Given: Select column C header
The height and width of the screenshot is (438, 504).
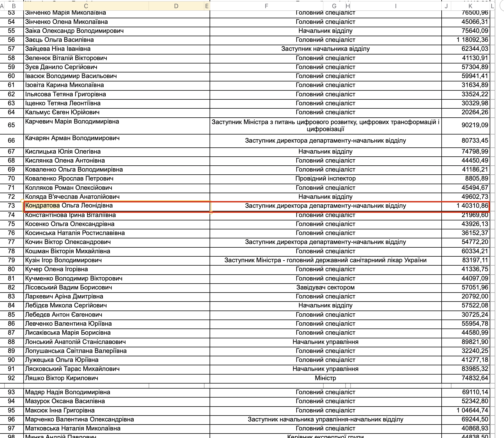Looking at the screenshot, I should pos(86,6).
